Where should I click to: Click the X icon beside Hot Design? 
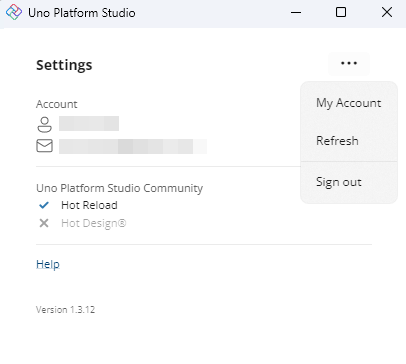point(44,223)
